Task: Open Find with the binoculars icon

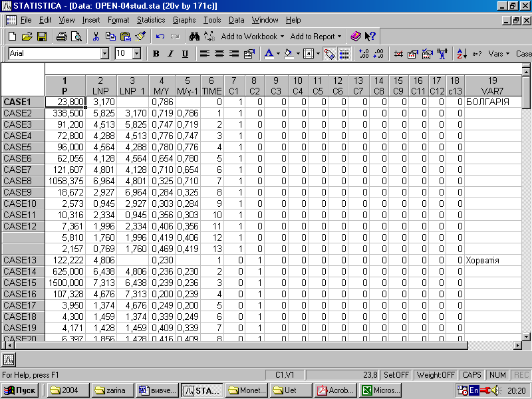Action: point(194,37)
